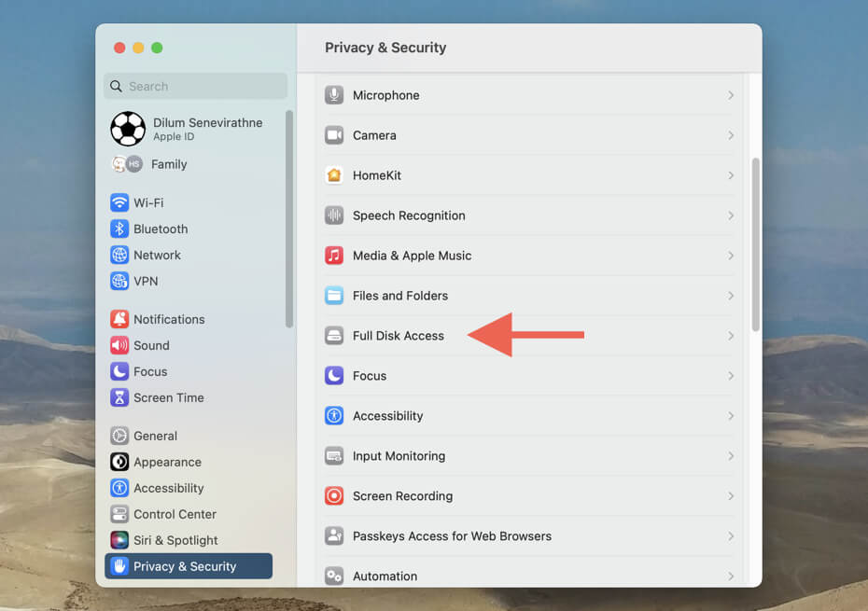Click the Files and Folders icon
Image resolution: width=868 pixels, height=611 pixels.
point(334,296)
